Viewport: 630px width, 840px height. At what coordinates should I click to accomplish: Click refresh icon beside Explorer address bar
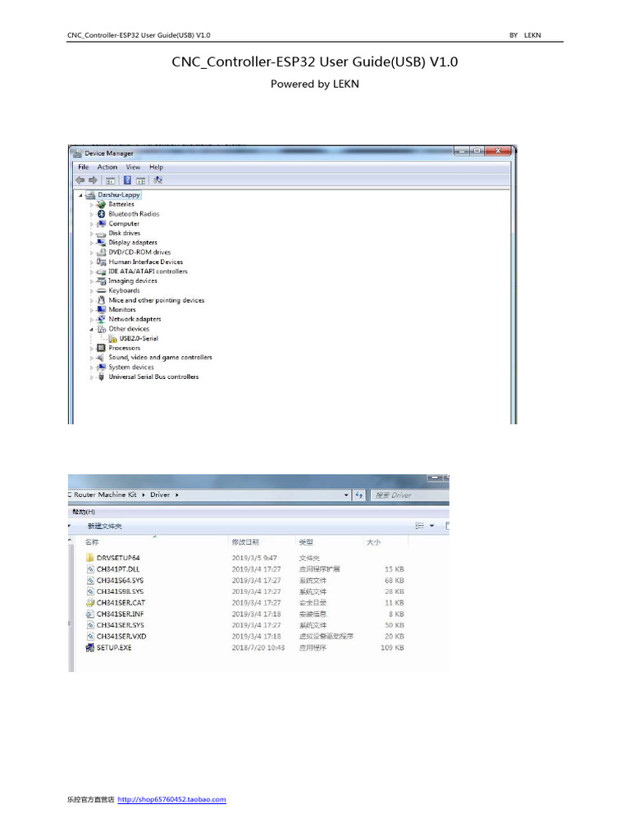359,495
